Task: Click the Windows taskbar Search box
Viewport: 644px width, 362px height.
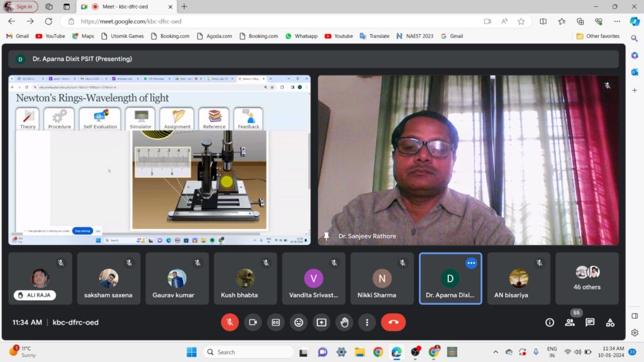Action: 248,352
